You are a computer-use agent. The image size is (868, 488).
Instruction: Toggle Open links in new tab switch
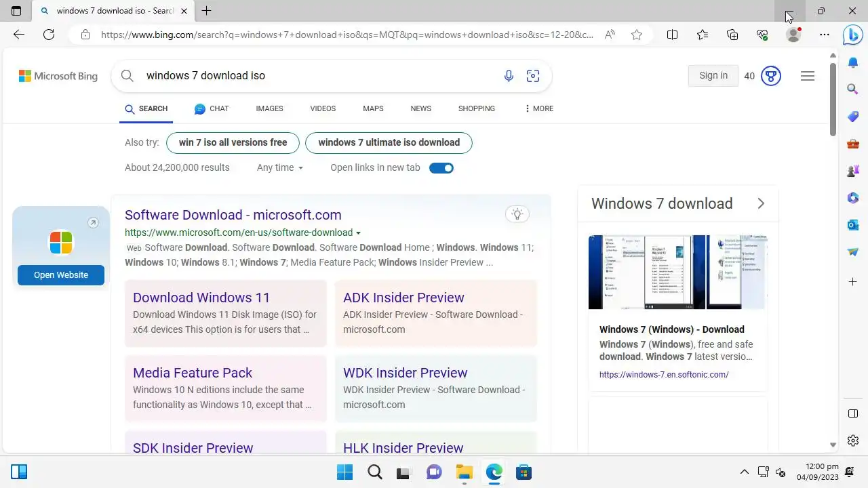point(441,167)
